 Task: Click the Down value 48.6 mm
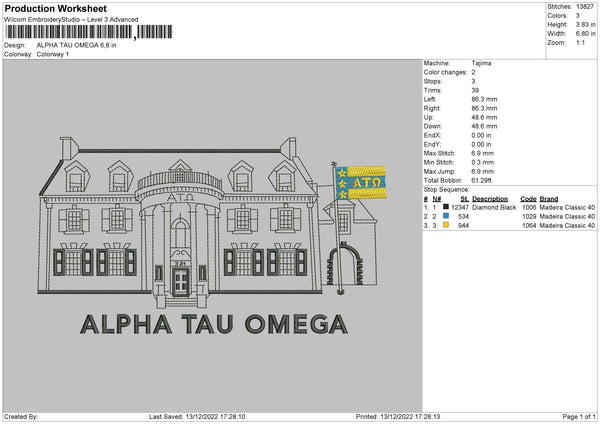[x=484, y=126]
